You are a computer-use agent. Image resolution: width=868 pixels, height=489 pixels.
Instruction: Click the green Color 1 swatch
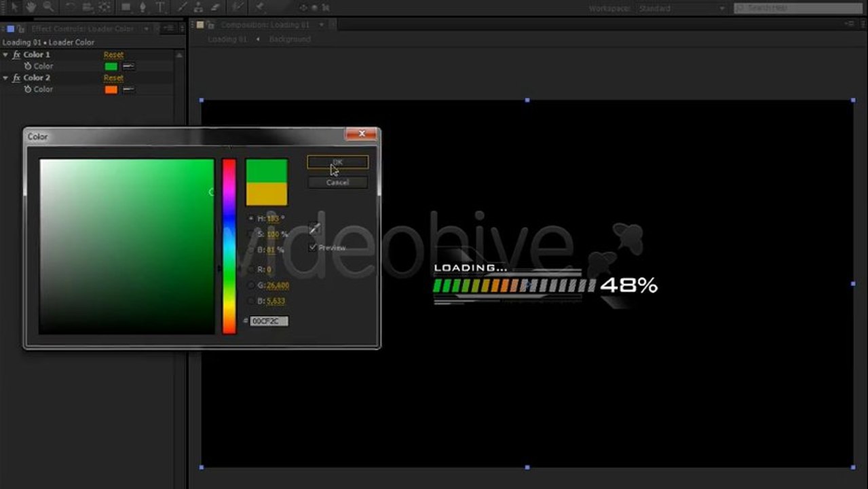(111, 66)
